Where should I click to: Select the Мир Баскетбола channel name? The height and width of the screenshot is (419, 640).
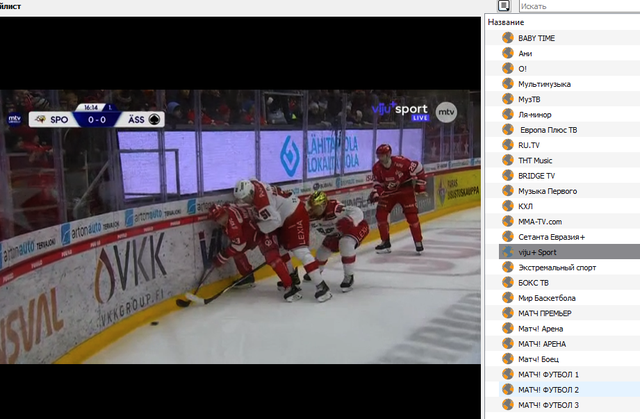tap(547, 298)
